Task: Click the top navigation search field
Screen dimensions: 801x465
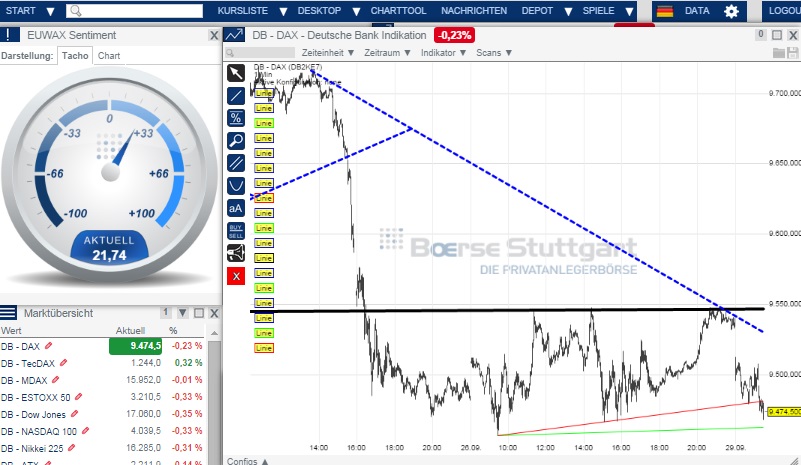Action: pos(135,11)
